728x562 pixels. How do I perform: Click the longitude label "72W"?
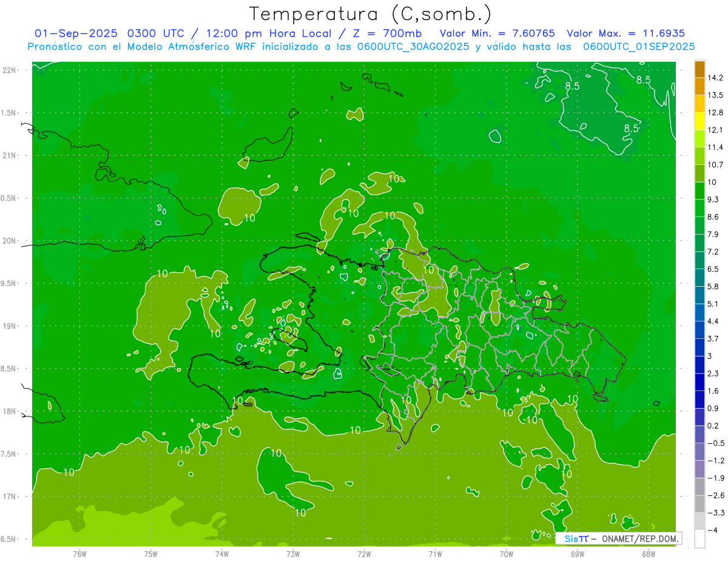(x=364, y=554)
